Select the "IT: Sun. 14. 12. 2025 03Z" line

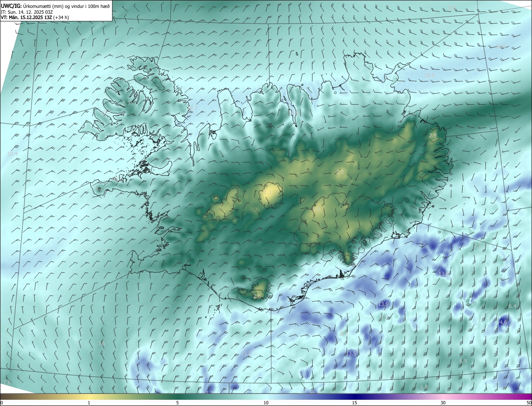click(x=27, y=12)
